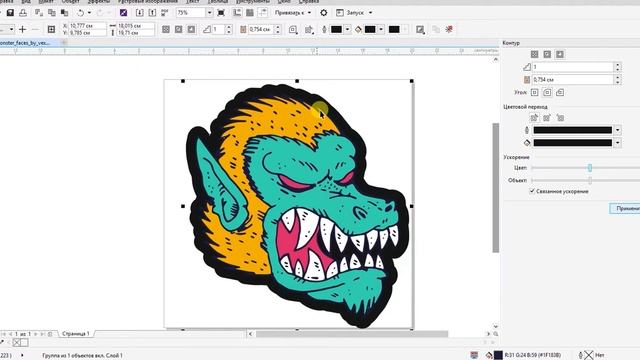Click the monster face artwork on the canvas
The height and width of the screenshot is (360, 640).
[297, 205]
